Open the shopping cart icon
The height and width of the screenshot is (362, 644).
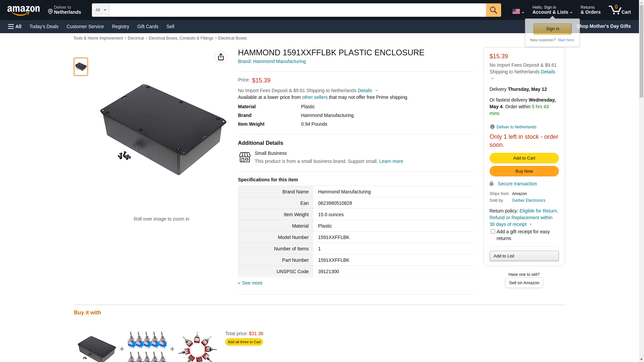pyautogui.click(x=620, y=10)
